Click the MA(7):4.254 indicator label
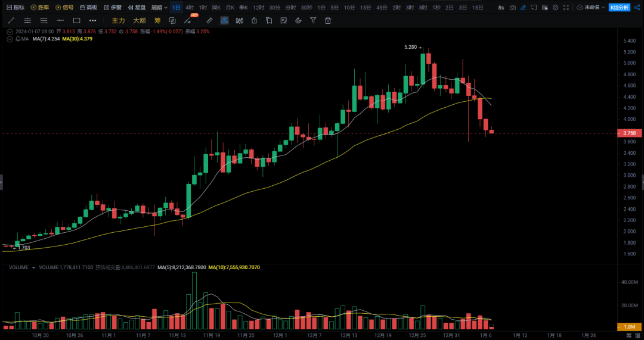The width and height of the screenshot is (644, 340). (x=45, y=39)
